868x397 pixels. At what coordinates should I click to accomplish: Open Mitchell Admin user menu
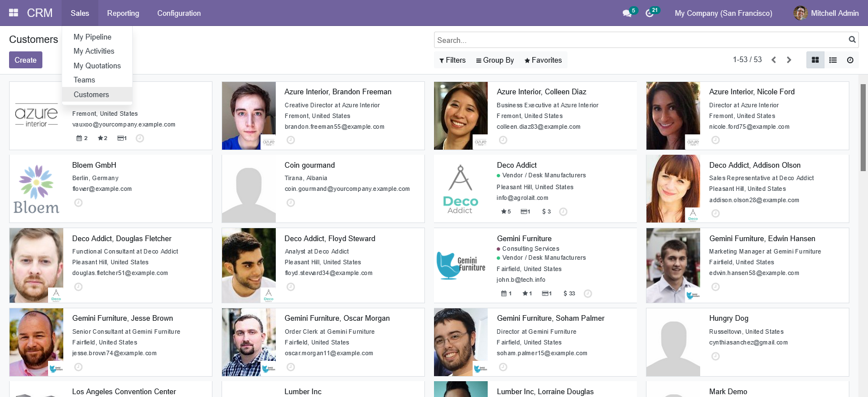tap(826, 13)
